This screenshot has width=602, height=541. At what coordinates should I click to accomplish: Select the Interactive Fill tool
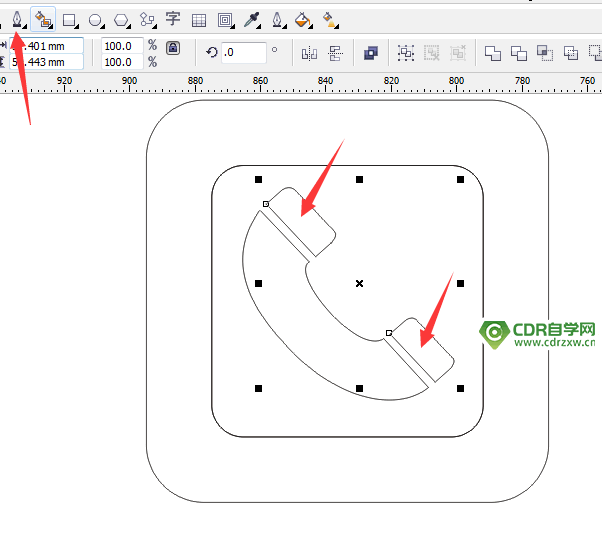[x=330, y=20]
